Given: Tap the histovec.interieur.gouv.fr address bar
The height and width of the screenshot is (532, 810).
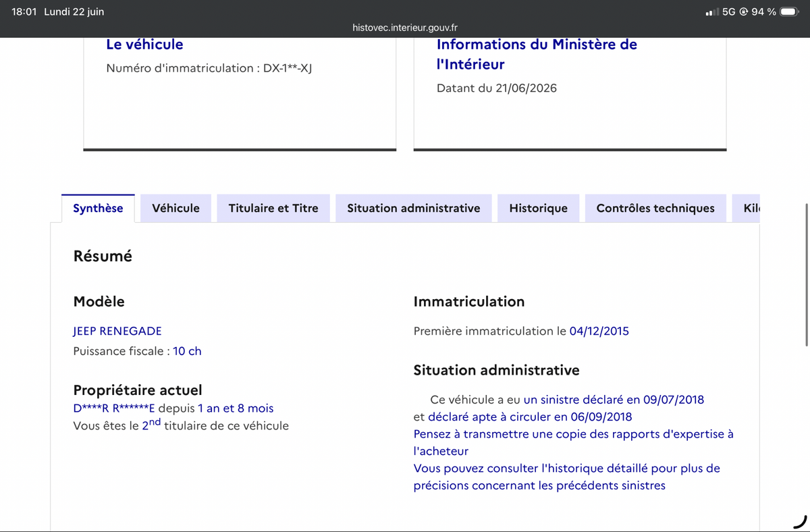Looking at the screenshot, I should (x=405, y=28).
